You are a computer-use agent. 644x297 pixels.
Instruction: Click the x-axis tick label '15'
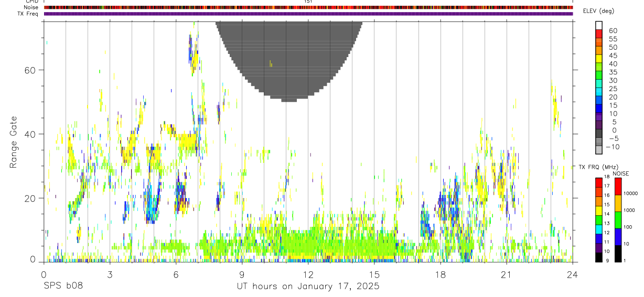coord(374,274)
